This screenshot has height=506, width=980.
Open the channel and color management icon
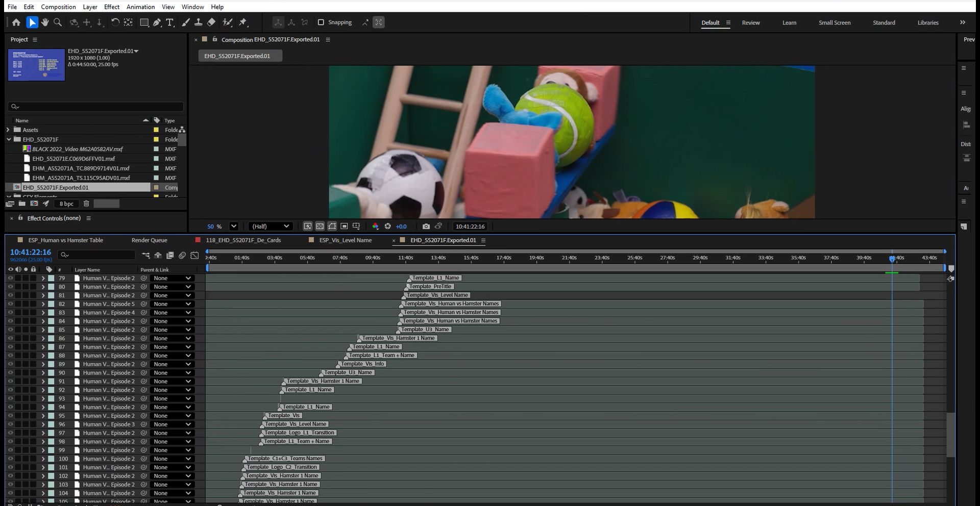tap(375, 226)
